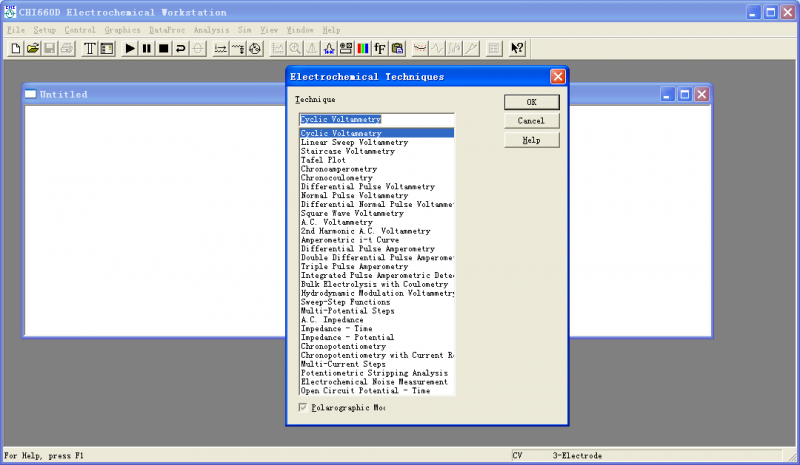
Task: Select Cyclic Voltammetry in the list
Action: [x=377, y=133]
